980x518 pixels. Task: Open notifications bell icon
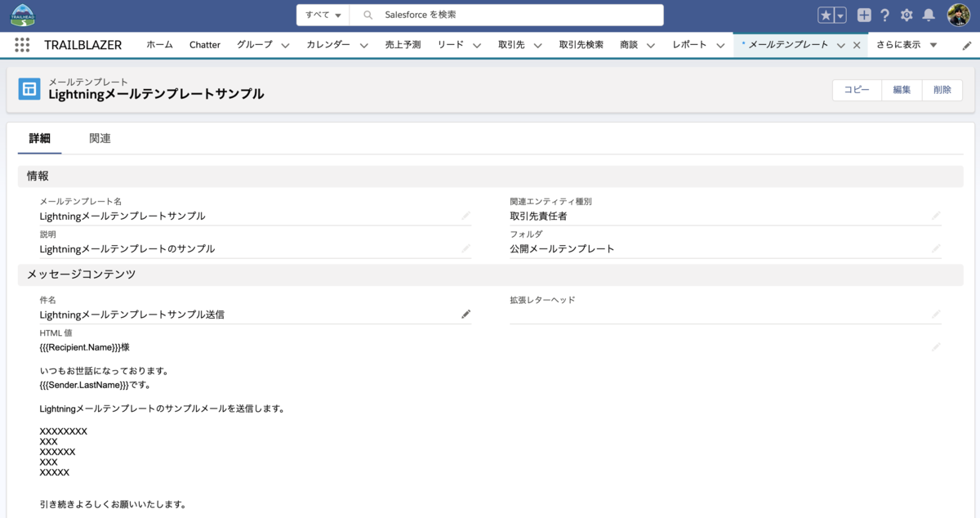tap(929, 15)
